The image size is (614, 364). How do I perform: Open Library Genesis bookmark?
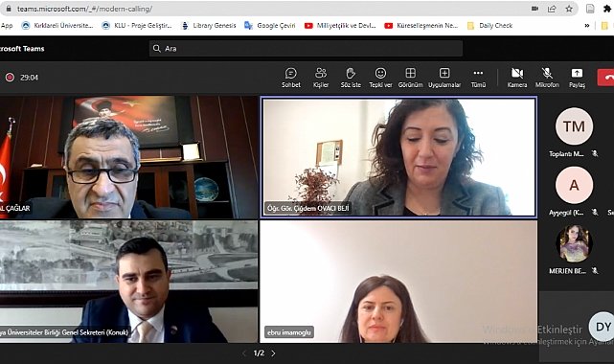pos(209,26)
